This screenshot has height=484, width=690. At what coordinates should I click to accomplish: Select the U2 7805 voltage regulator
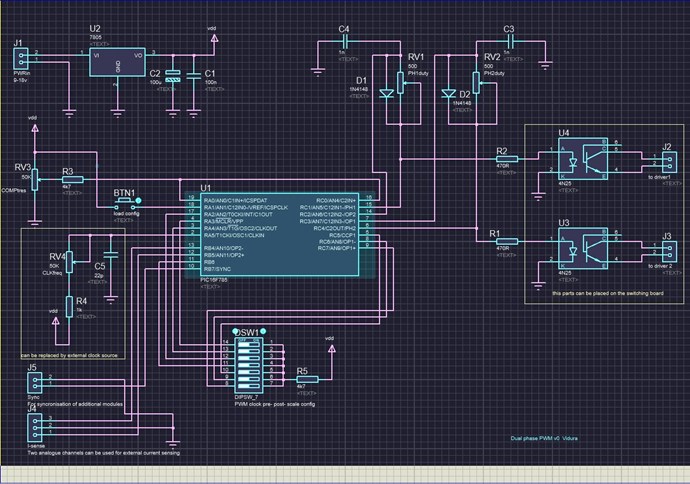coord(118,61)
